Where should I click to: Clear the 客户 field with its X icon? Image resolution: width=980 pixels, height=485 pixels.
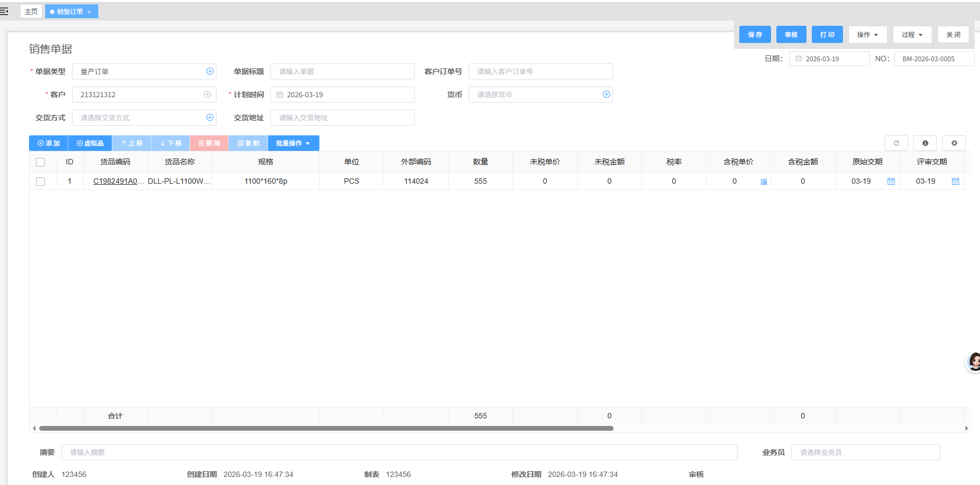207,95
